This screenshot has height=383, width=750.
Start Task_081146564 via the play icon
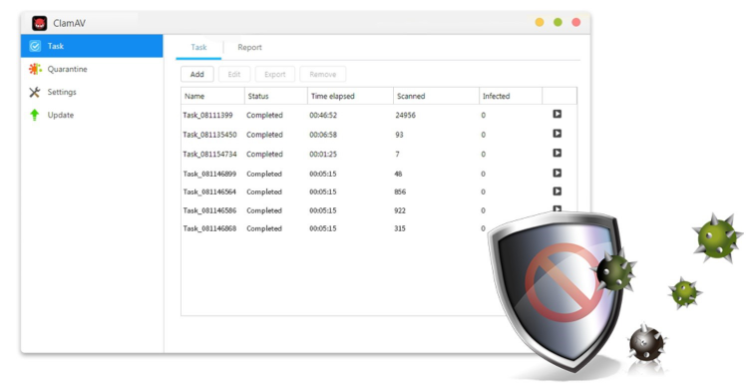[x=557, y=191]
